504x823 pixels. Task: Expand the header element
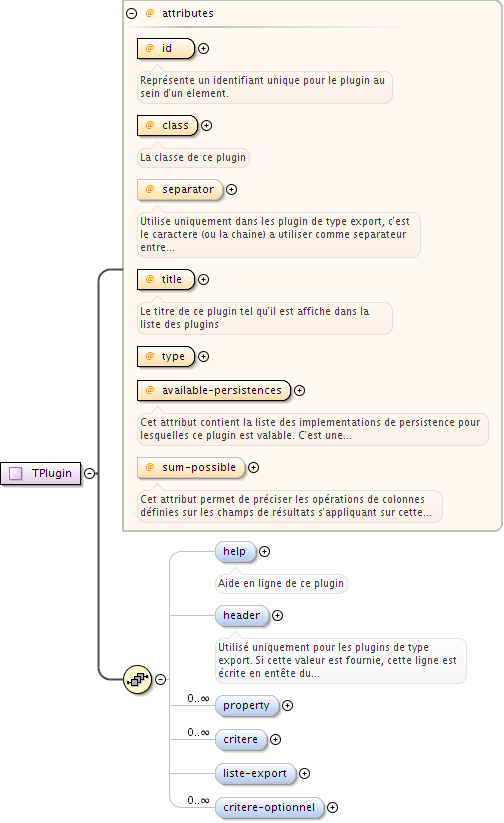(278, 615)
